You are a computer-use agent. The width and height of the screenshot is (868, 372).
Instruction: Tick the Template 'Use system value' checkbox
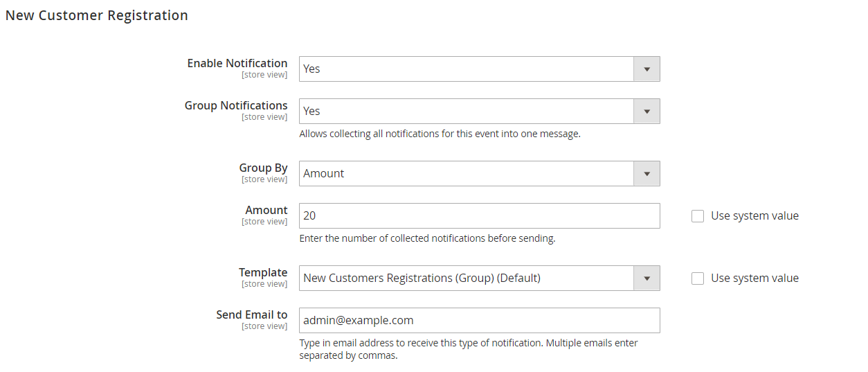698,278
